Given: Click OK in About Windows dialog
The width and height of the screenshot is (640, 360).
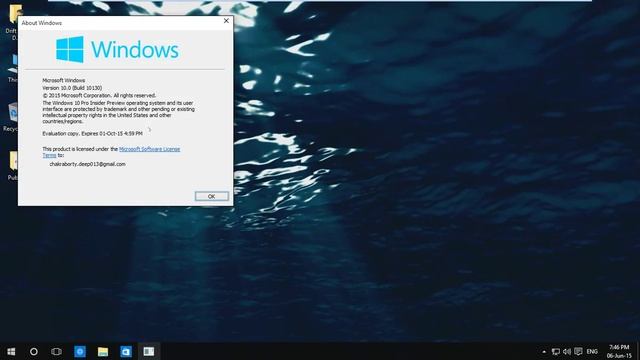Looking at the screenshot, I should tap(211, 196).
